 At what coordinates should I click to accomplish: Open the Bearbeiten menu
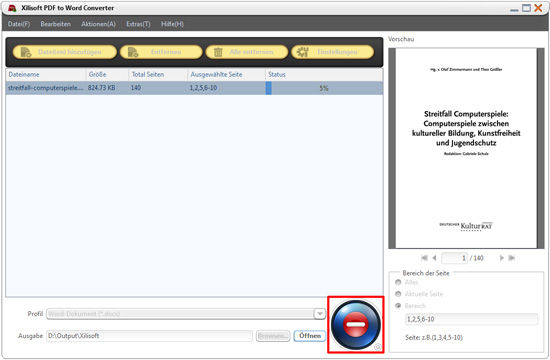55,24
